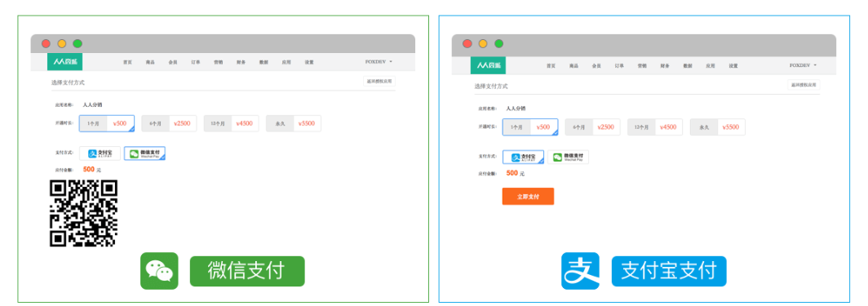This screenshot has width=868, height=306.
Task: Close the 立即支付 window with the red button
Action: pos(467,44)
